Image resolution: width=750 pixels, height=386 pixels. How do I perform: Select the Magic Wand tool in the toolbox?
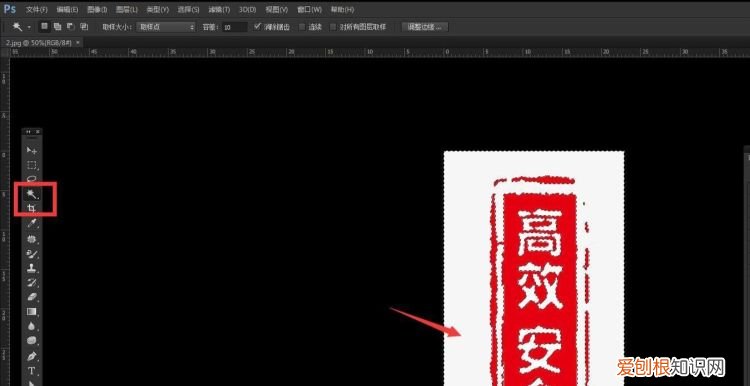(32, 194)
